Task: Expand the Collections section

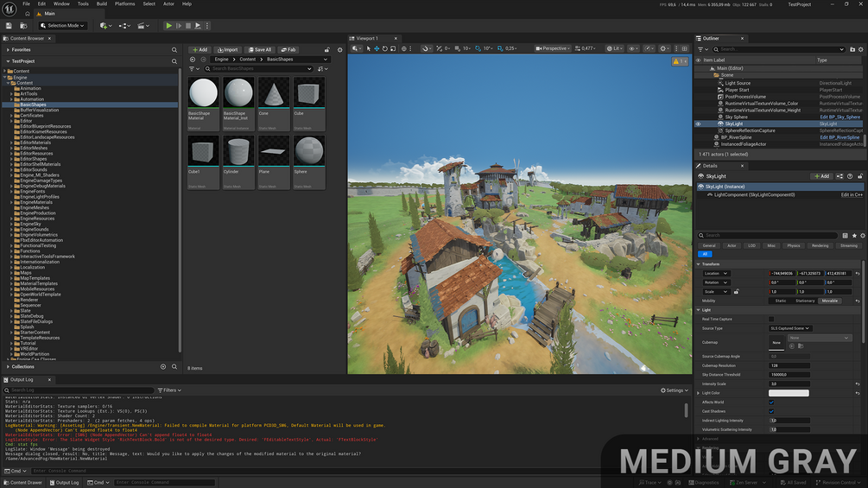Action: 8,367
